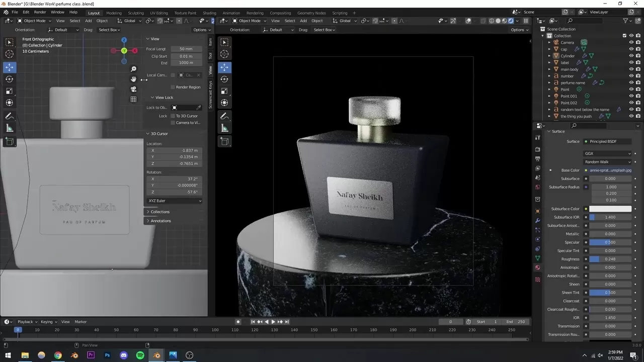Open the XYZ Euler rotation mode dropdown
Screen dimensions: 644x362
click(174, 201)
